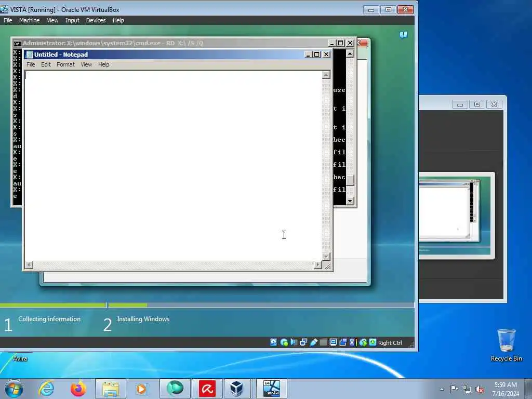This screenshot has width=532, height=399.
Task: Click the VirtualBox VISTA window title icon
Action: (4, 9)
